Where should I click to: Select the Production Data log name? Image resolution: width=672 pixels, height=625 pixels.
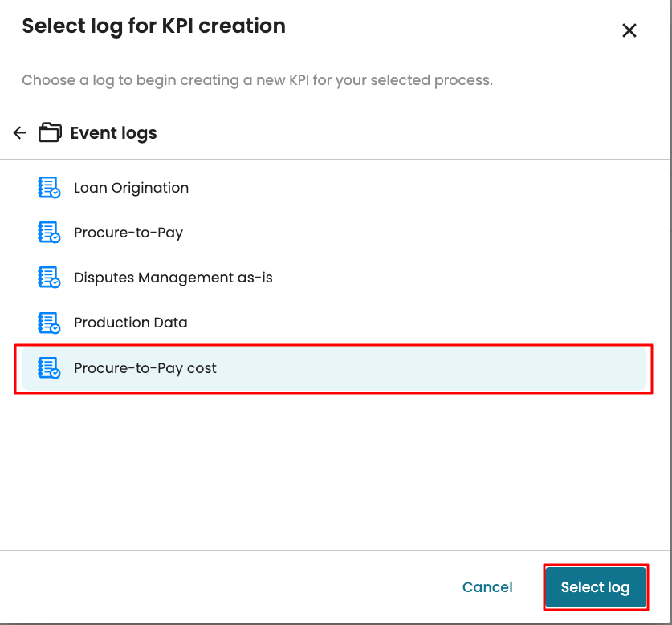coord(130,323)
